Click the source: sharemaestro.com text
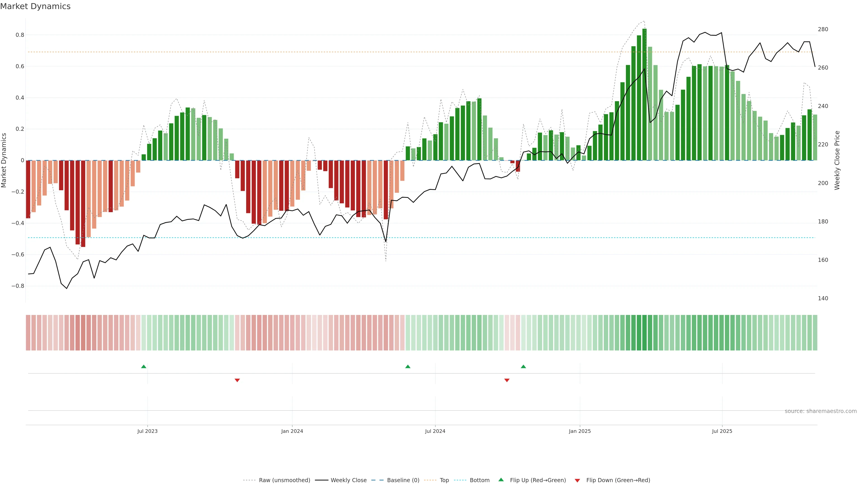868x488 pixels. click(821, 411)
